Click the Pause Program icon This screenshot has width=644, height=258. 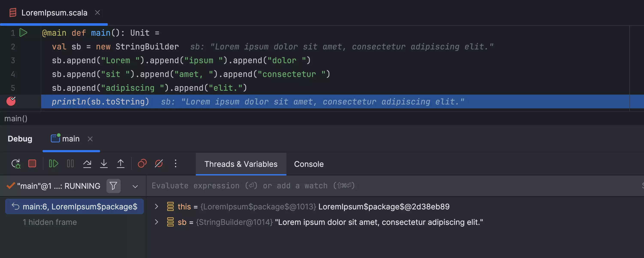point(70,164)
